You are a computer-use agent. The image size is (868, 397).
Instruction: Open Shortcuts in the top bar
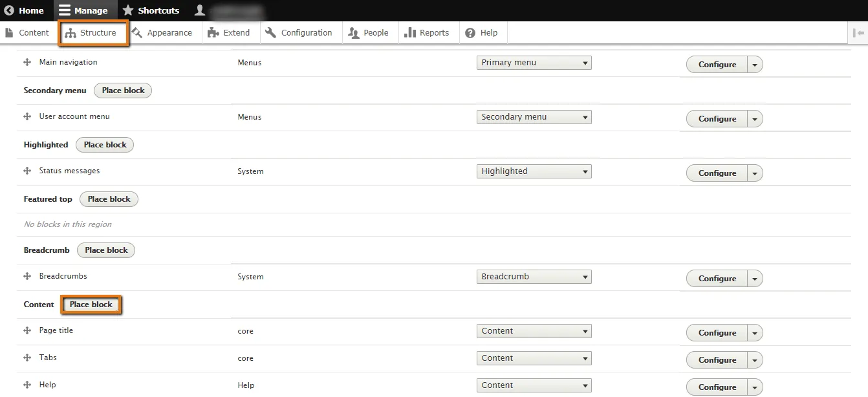coord(151,10)
